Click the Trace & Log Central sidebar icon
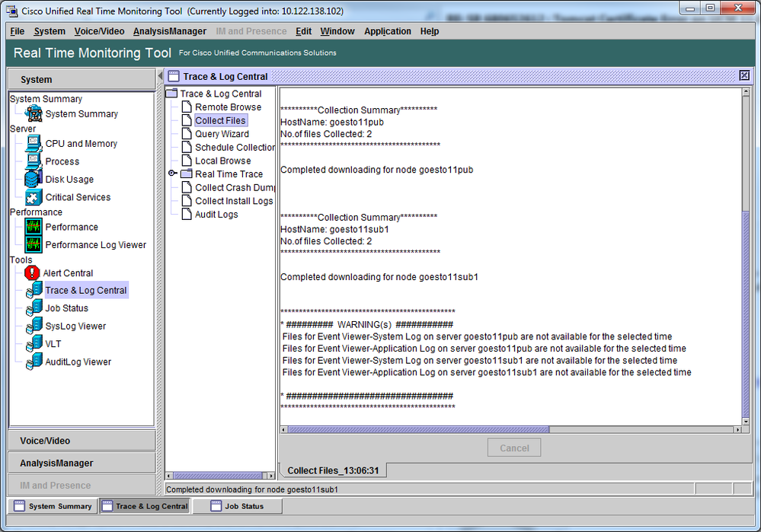This screenshot has width=761, height=532. coord(34,290)
